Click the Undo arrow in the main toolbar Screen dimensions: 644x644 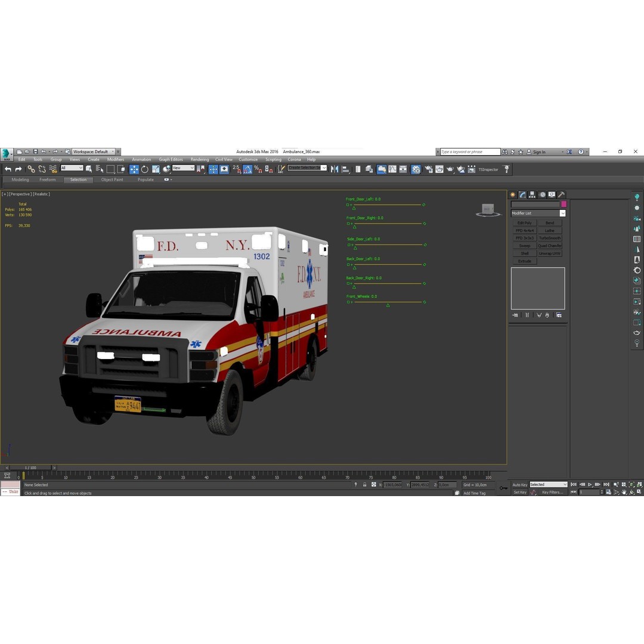click(x=8, y=169)
